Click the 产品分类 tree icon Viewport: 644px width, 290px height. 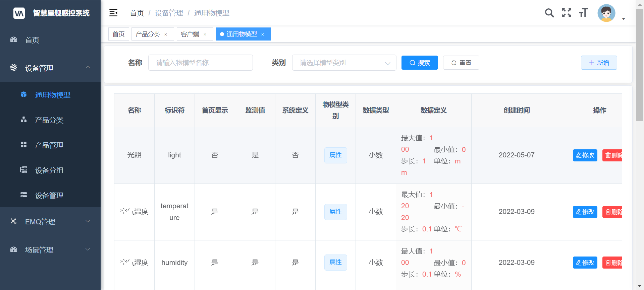[23, 120]
